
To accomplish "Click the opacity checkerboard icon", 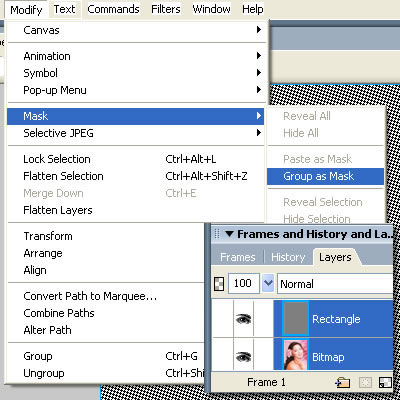I will click(219, 284).
